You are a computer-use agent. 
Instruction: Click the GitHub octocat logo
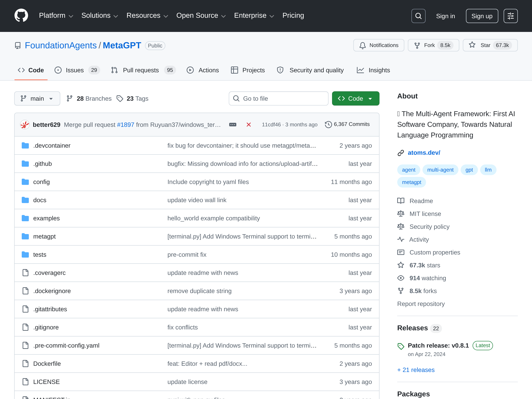21,16
